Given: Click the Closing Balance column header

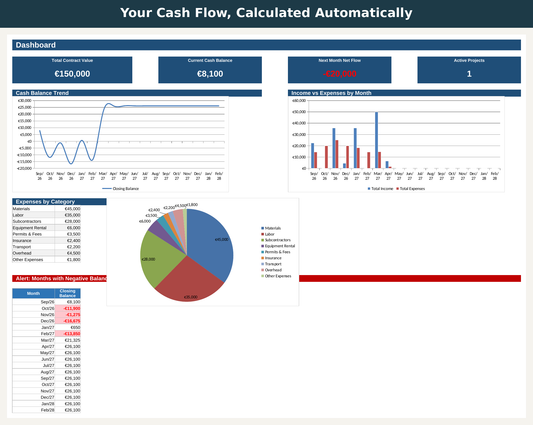Looking at the screenshot, I should point(68,293).
